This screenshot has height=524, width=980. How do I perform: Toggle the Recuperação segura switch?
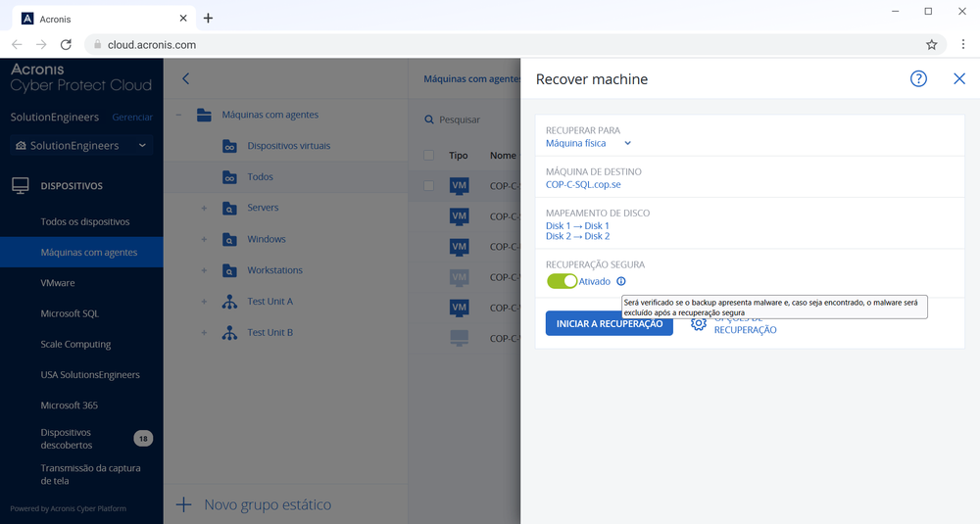click(562, 281)
